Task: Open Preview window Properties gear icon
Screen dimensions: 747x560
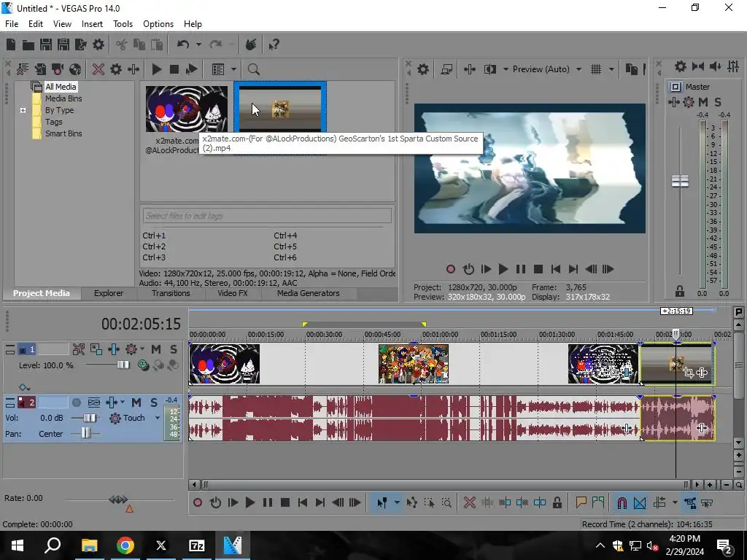Action: click(x=423, y=69)
